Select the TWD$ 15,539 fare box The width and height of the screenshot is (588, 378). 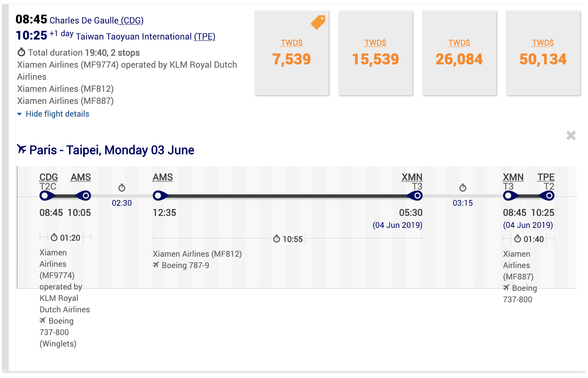[x=375, y=53]
